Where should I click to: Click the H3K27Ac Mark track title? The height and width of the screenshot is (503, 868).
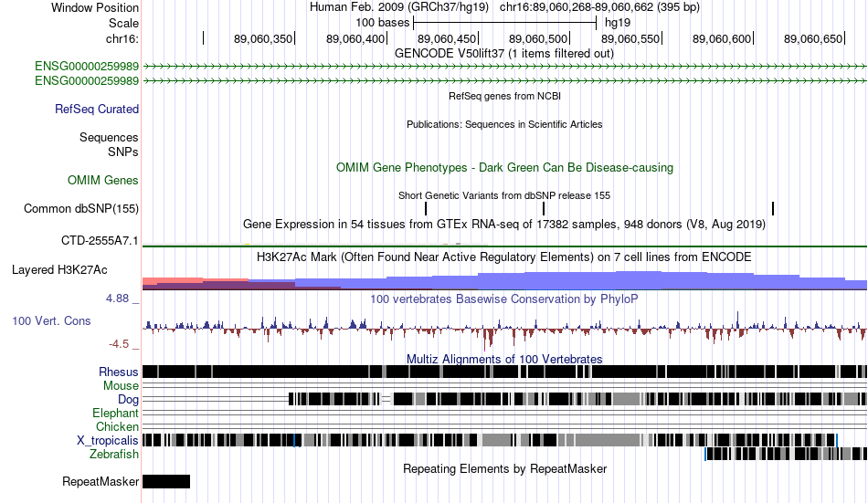point(504,257)
